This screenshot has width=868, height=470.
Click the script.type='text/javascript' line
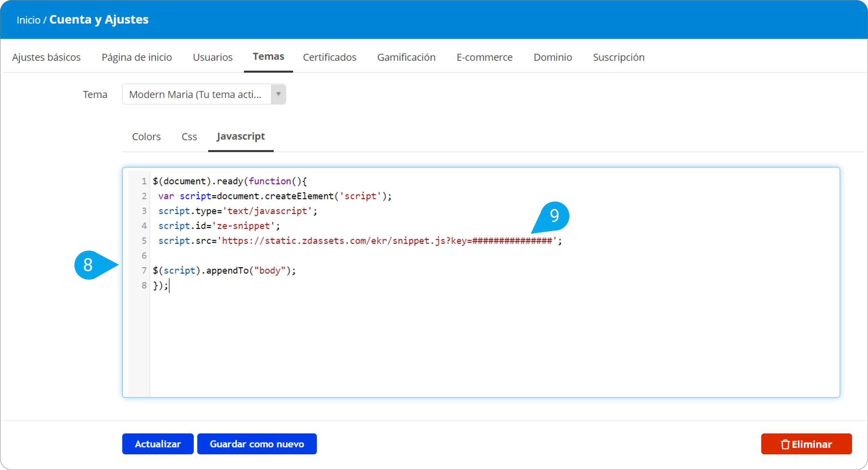pos(238,211)
